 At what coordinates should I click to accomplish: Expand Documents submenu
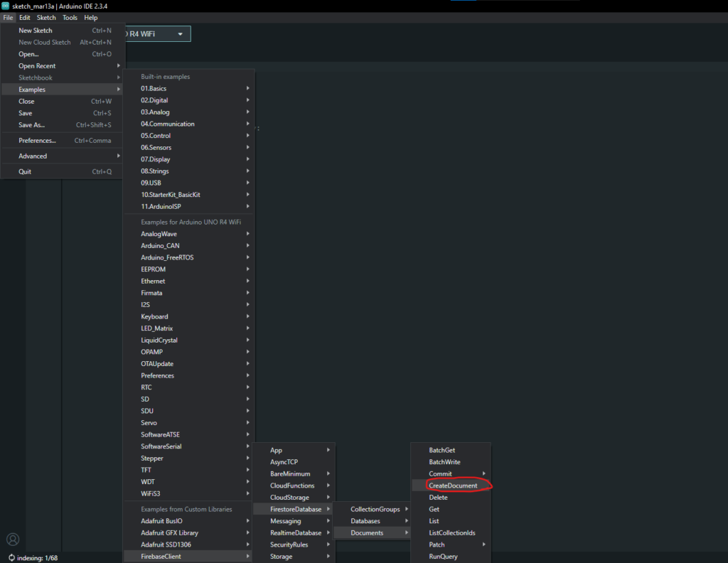coord(373,533)
